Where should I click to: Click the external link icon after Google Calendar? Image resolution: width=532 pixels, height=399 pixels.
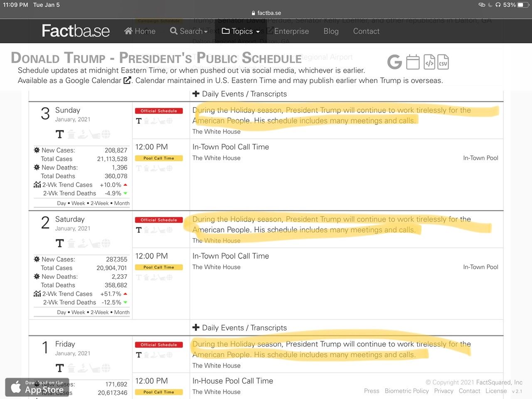pyautogui.click(x=127, y=80)
